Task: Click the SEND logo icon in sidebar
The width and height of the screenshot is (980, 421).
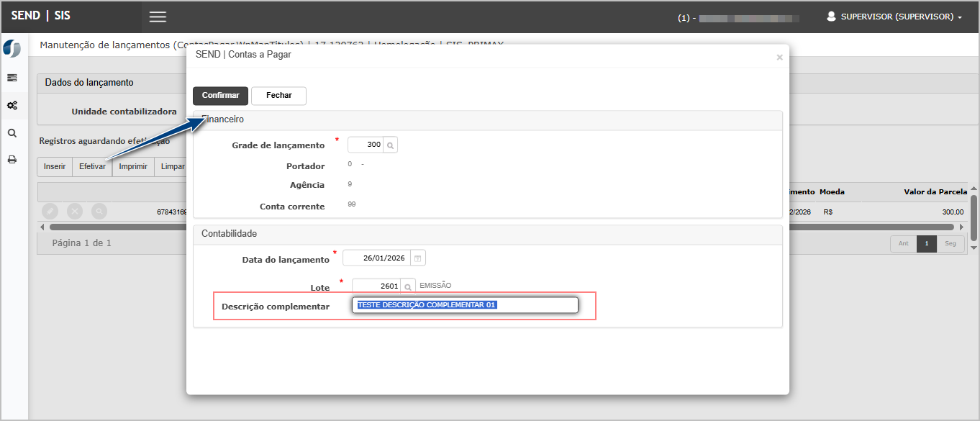Action: [x=12, y=48]
